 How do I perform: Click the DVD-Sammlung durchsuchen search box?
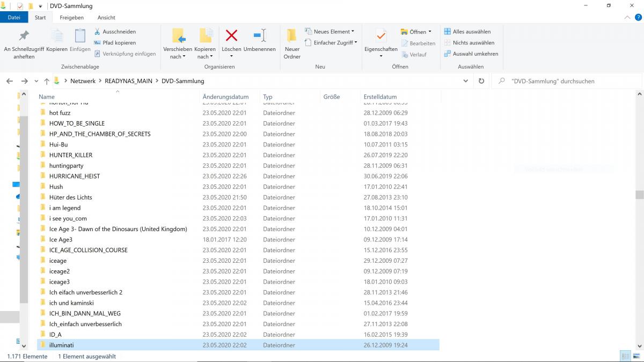point(566,81)
